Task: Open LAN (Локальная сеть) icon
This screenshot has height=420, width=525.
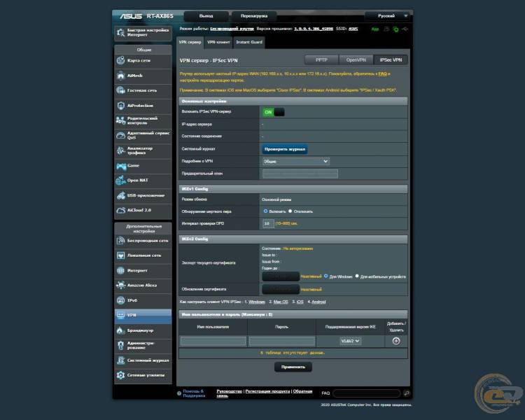Action: pos(120,255)
